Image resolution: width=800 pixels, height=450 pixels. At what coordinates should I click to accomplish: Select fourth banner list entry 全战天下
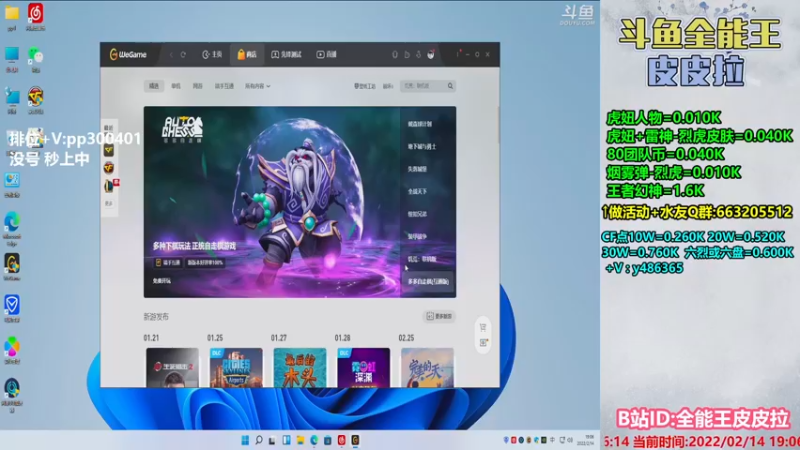pos(417,191)
